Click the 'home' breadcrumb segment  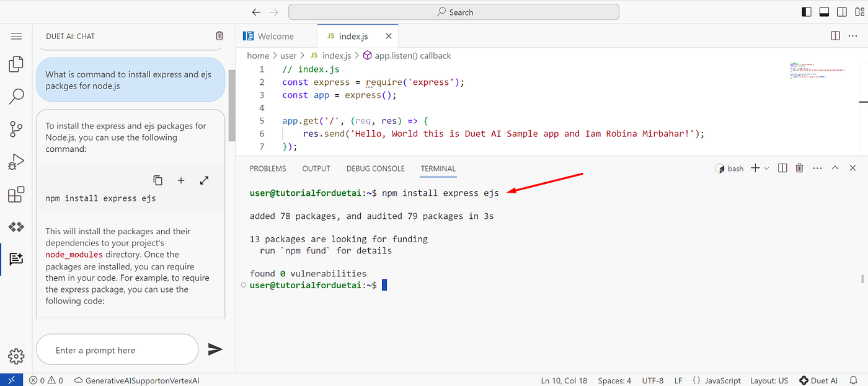click(258, 56)
